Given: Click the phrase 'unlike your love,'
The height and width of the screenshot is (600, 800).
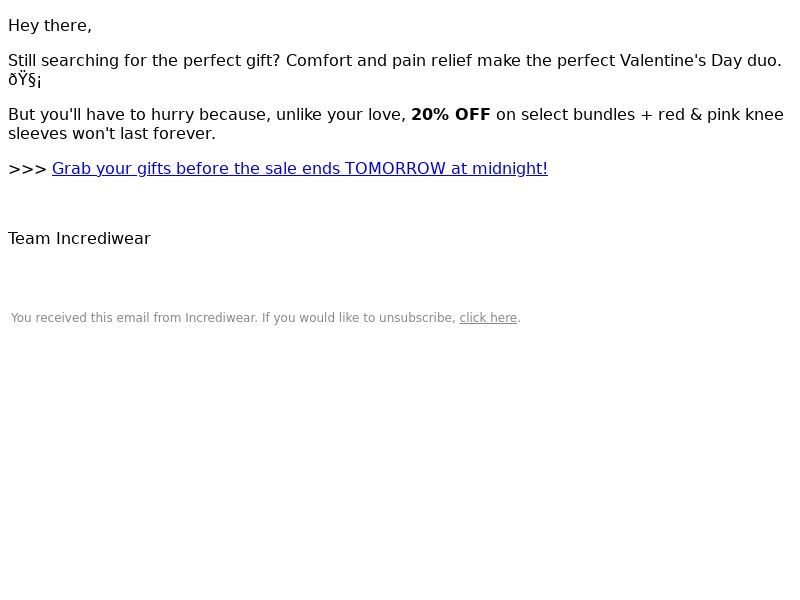Looking at the screenshot, I should point(341,114).
